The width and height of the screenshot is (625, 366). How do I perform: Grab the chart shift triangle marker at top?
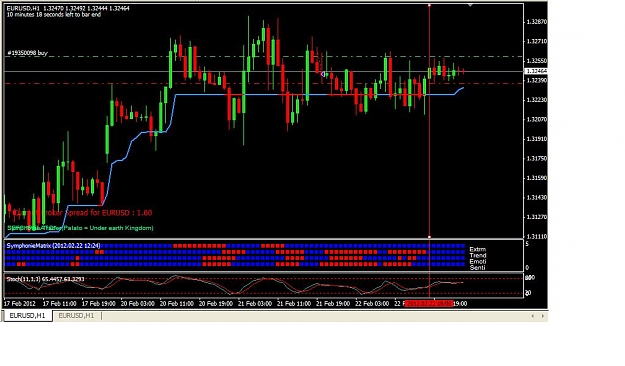[470, 5]
